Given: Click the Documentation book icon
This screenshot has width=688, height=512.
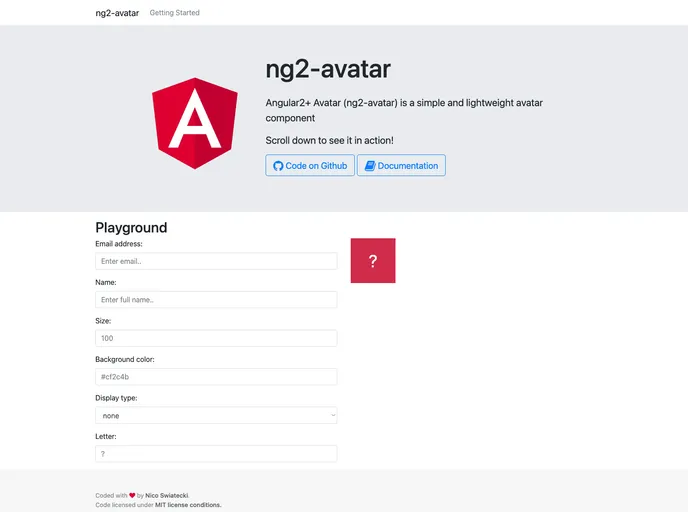Looking at the screenshot, I should tap(370, 166).
